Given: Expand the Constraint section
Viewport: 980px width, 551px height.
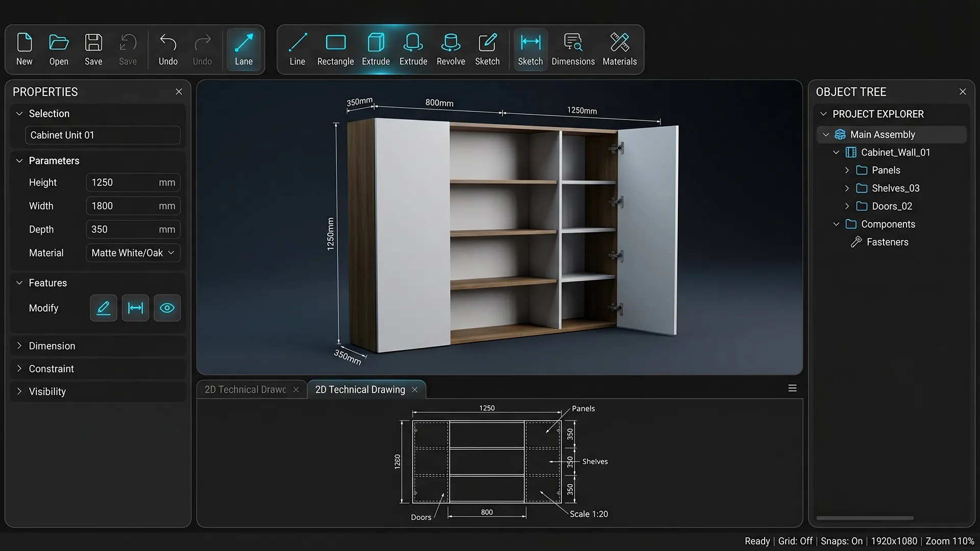Looking at the screenshot, I should (51, 368).
